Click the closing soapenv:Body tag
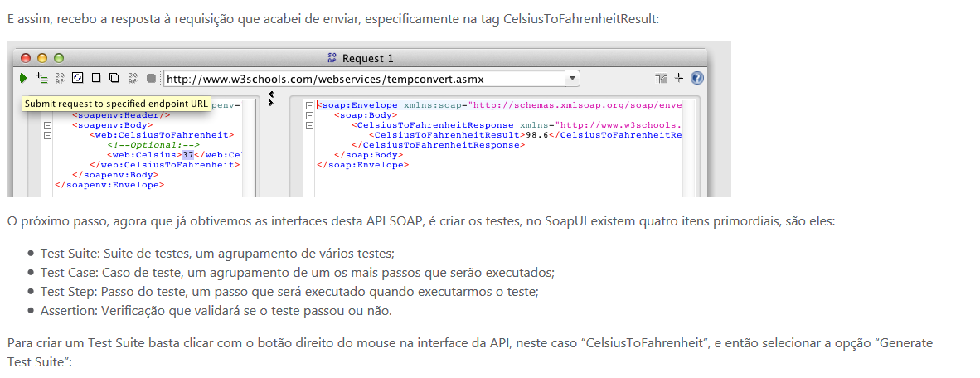980x378 pixels. pyautogui.click(x=116, y=174)
